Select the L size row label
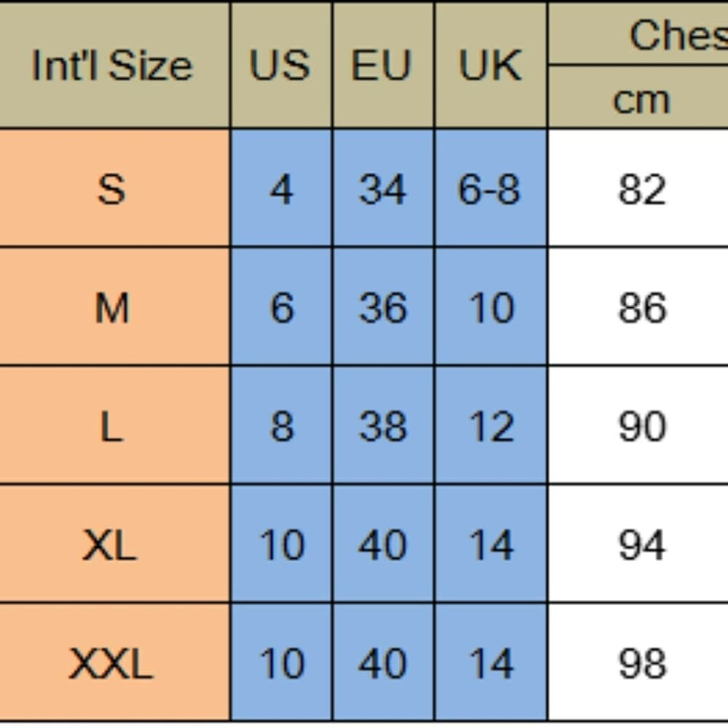Viewport: 728px width, 728px height. pyautogui.click(x=114, y=425)
